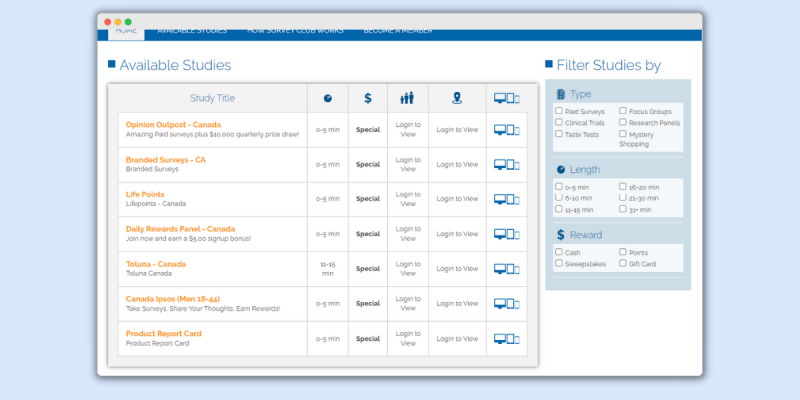Click the clock length column header icon
The width and height of the screenshot is (800, 400).
328,98
